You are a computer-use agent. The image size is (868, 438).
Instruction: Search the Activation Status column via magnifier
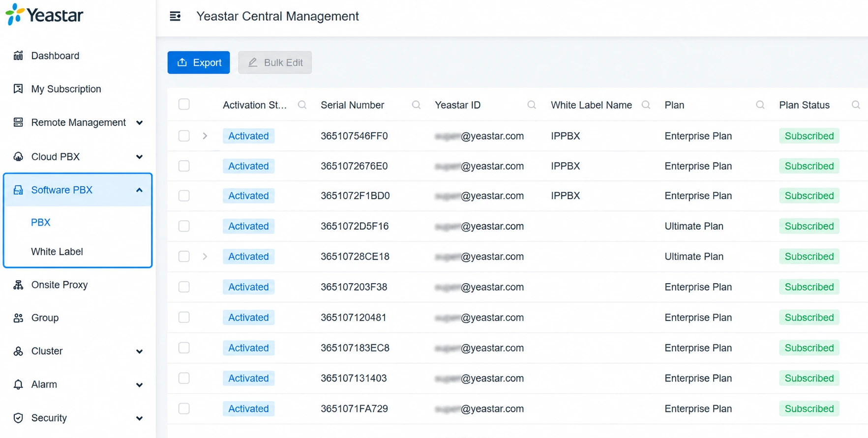click(302, 105)
